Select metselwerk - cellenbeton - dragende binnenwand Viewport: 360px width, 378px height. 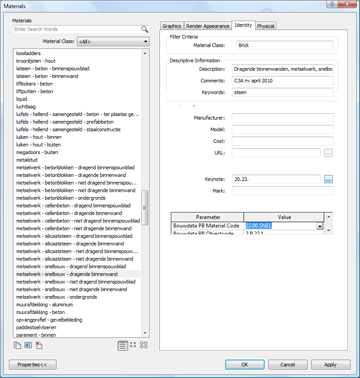[69, 213]
